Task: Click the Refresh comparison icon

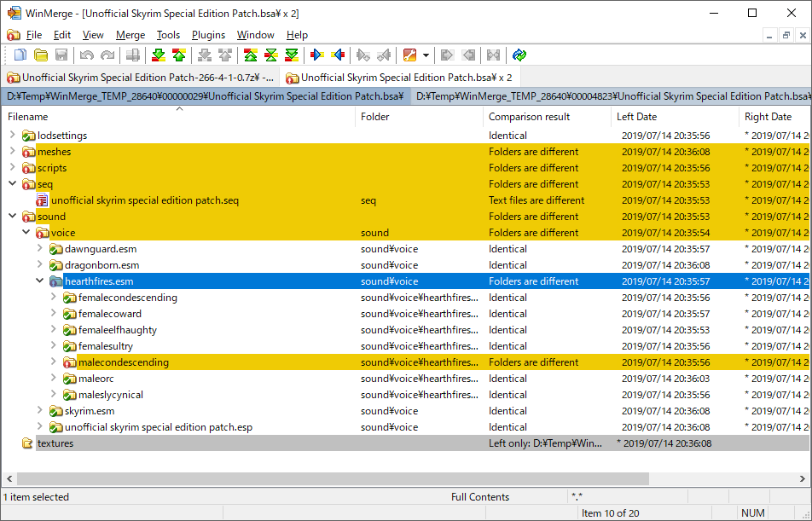Action: [519, 55]
